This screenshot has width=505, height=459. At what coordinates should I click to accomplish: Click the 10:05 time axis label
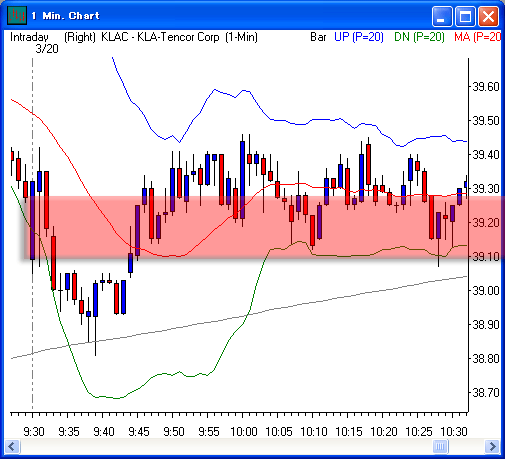[x=279, y=432]
